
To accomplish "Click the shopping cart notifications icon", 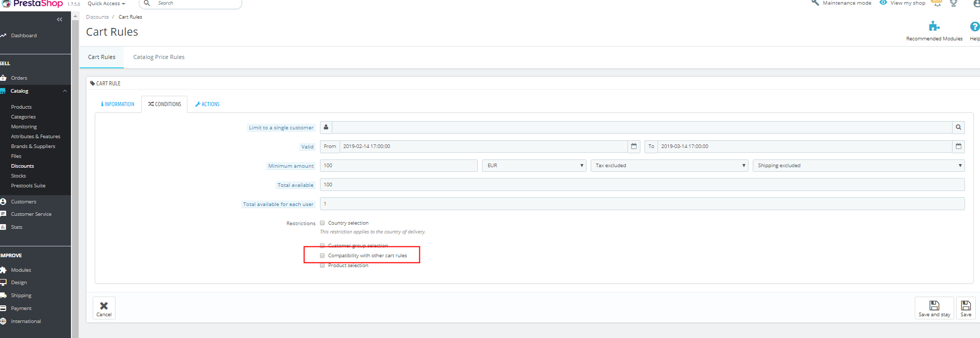I will 937,3.
